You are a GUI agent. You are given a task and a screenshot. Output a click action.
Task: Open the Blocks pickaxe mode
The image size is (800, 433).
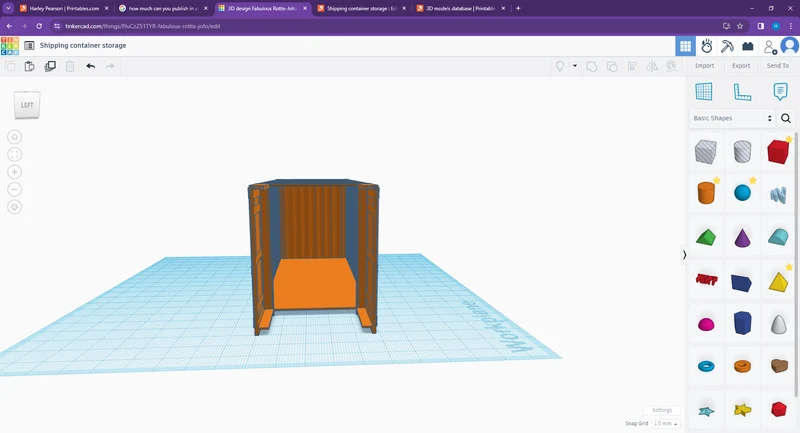(727, 46)
